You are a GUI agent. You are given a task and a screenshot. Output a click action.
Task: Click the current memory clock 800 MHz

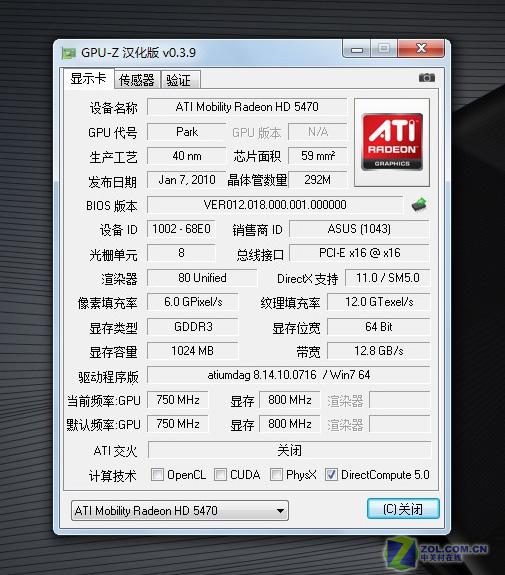(290, 399)
